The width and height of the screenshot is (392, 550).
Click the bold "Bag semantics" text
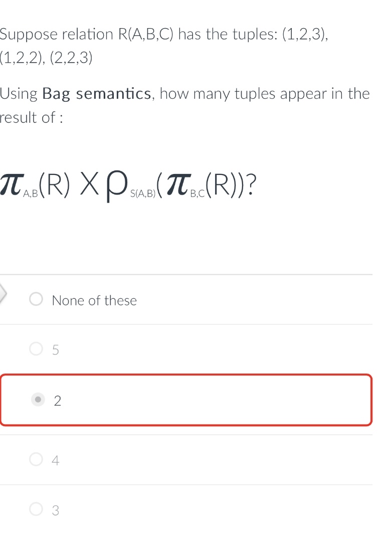point(95,93)
